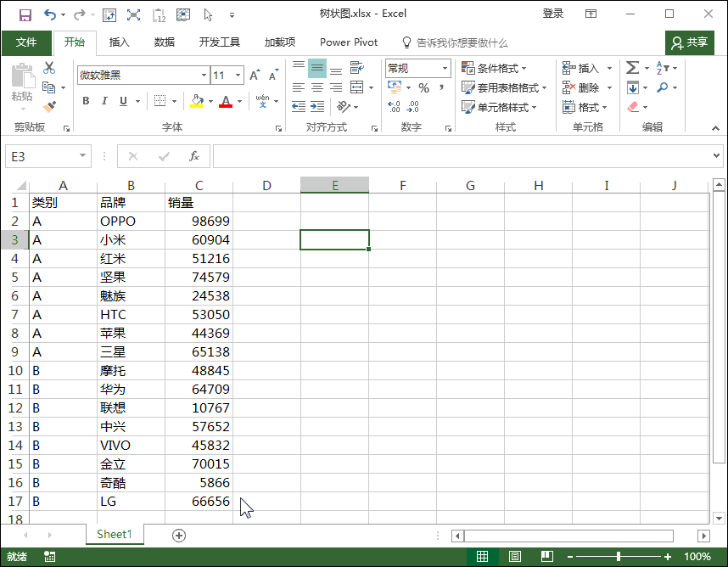Click the Fill down arrow icon

pos(633,87)
